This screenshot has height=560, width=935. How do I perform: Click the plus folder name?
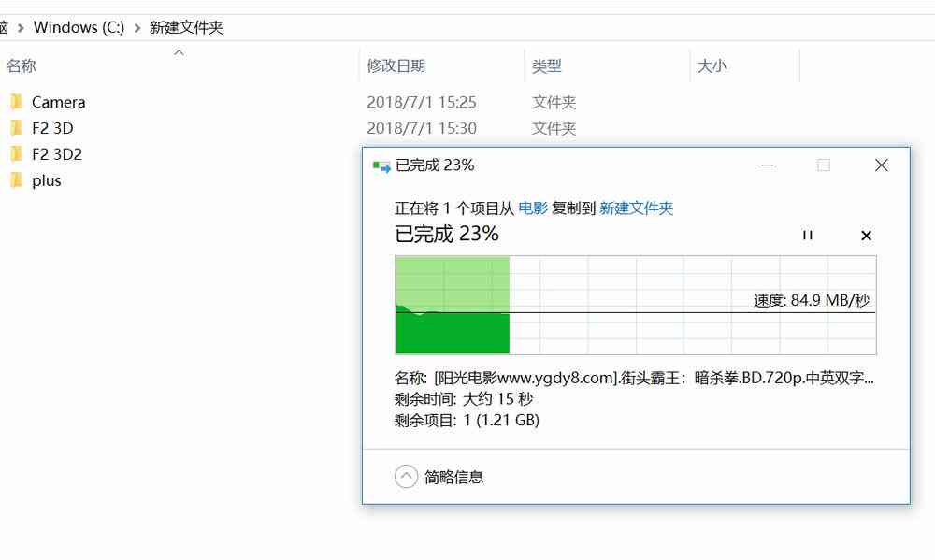pos(47,180)
